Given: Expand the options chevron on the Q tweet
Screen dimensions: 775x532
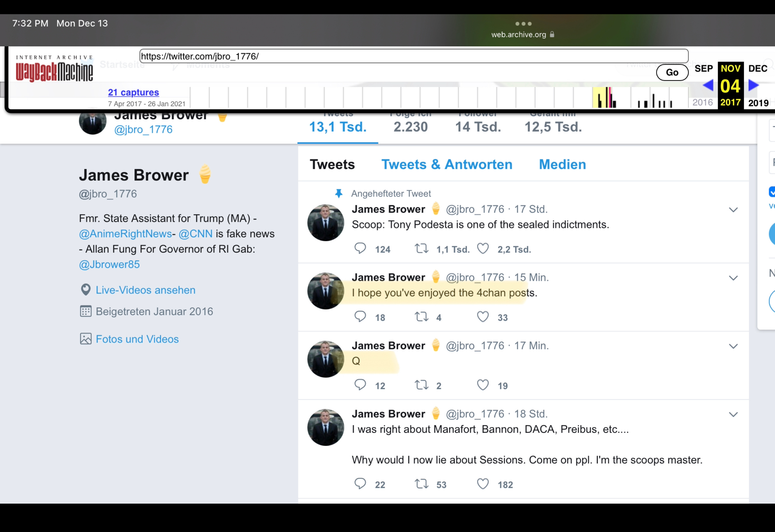Looking at the screenshot, I should 733,346.
